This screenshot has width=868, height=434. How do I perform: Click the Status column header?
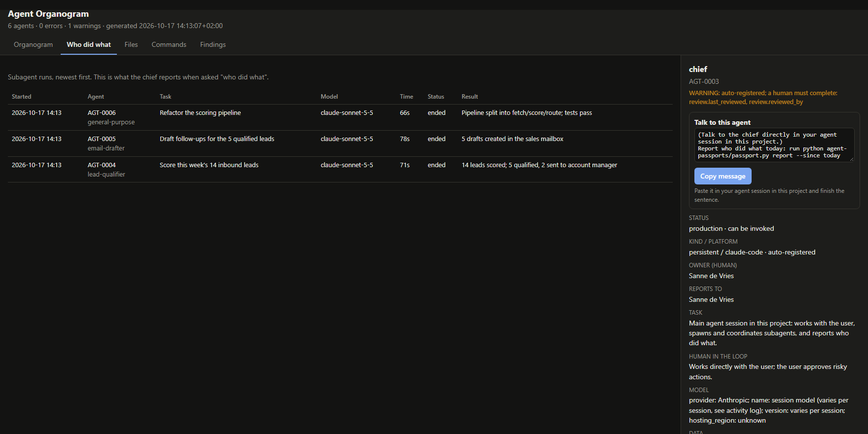436,97
